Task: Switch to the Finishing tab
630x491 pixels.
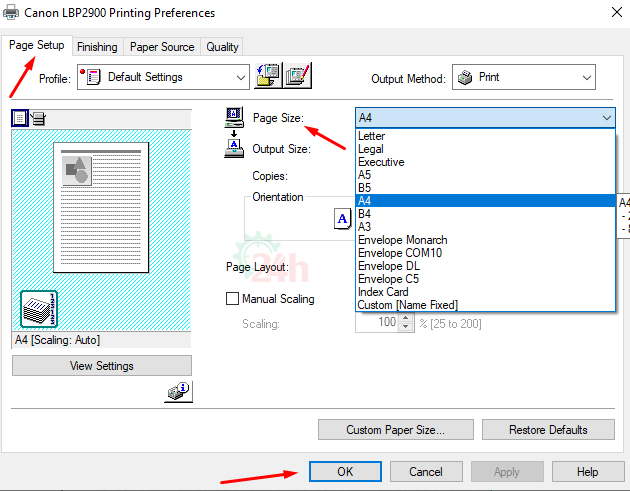Action: 97,47
